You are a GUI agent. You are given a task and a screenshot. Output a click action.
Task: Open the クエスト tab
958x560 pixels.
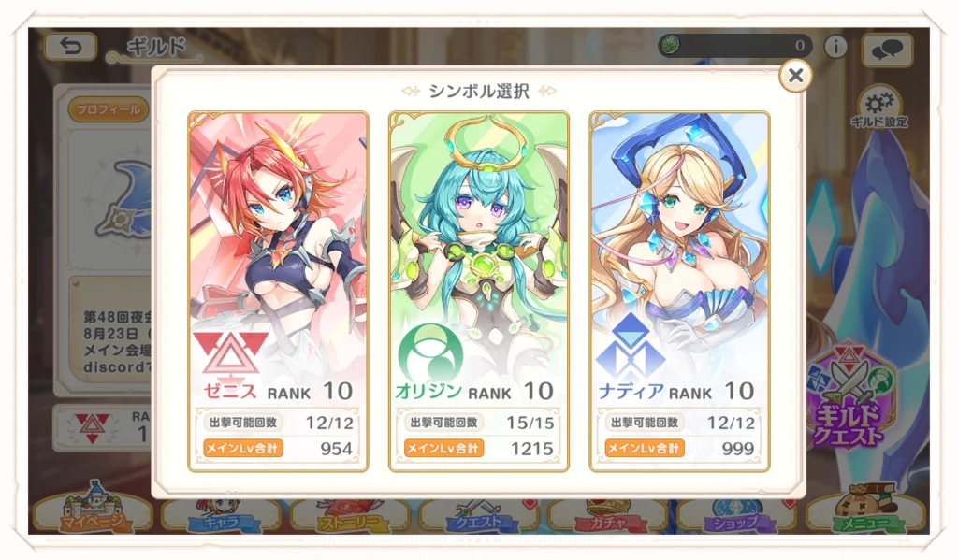(479, 516)
